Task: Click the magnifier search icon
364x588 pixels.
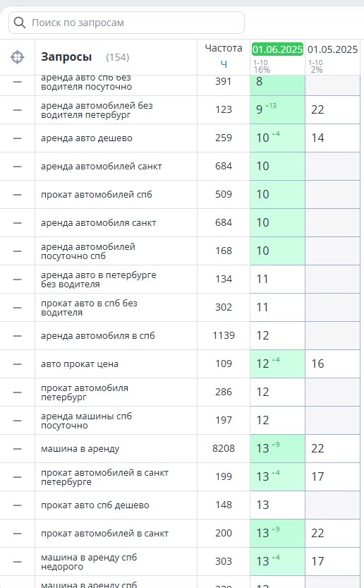Action: [20, 23]
